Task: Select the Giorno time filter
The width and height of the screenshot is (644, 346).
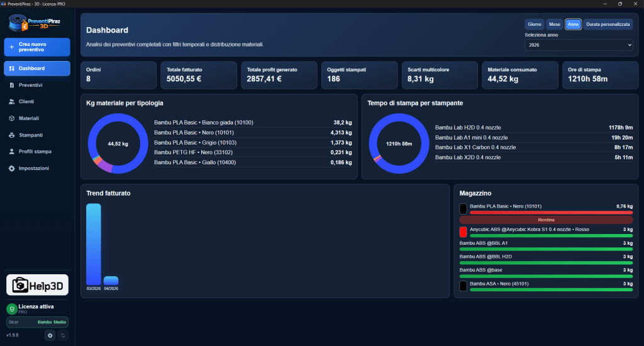Action: coord(535,25)
